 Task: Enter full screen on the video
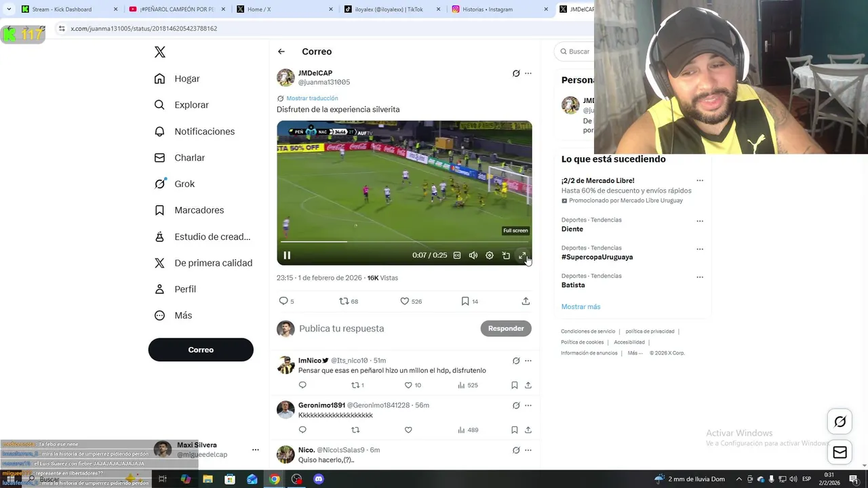point(522,256)
